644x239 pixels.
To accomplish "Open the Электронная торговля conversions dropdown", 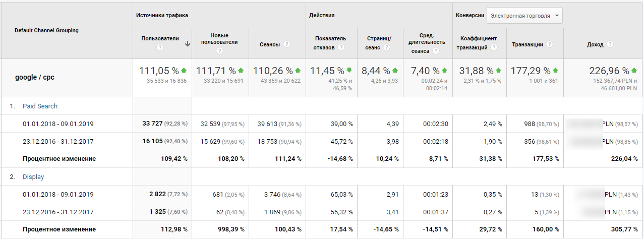I will pos(524,16).
